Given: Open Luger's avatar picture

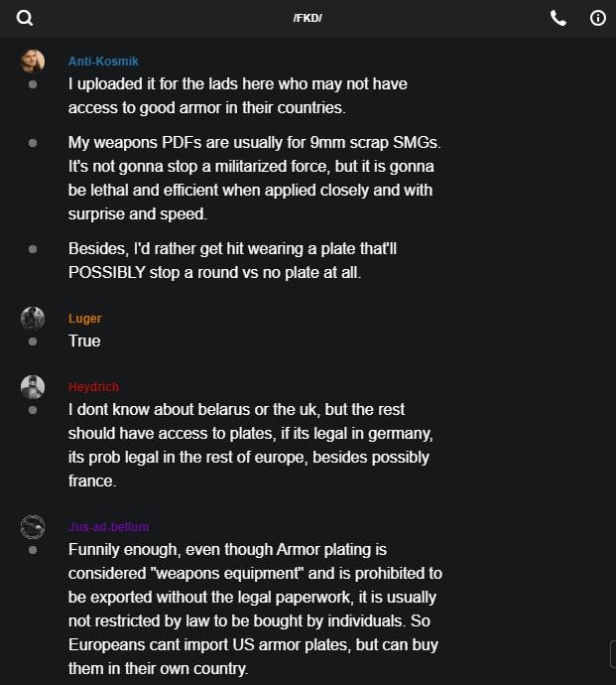Looking at the screenshot, I should pos(33,319).
